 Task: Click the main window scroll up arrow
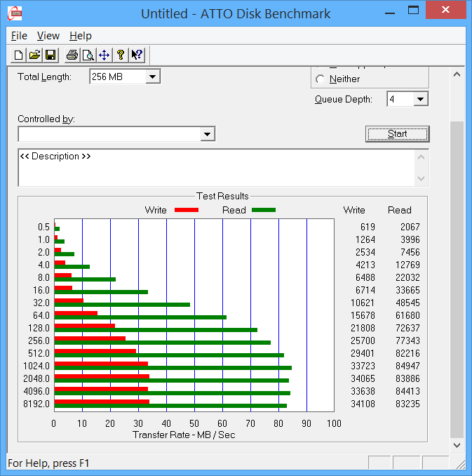coord(457,74)
